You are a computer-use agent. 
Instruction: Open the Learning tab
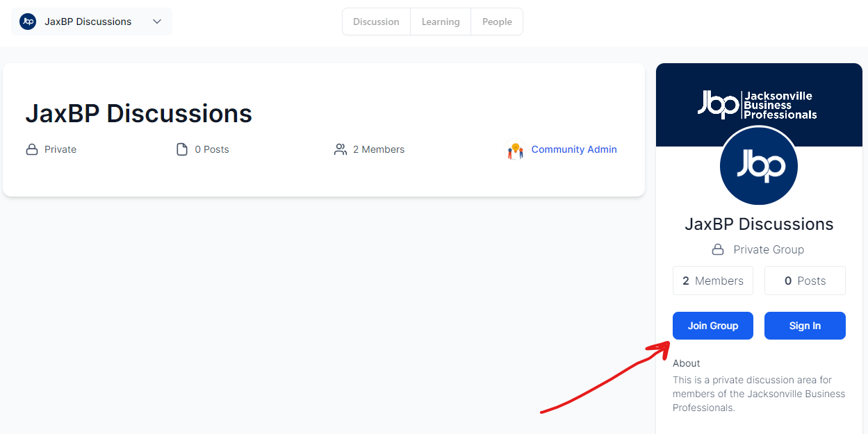tap(441, 22)
